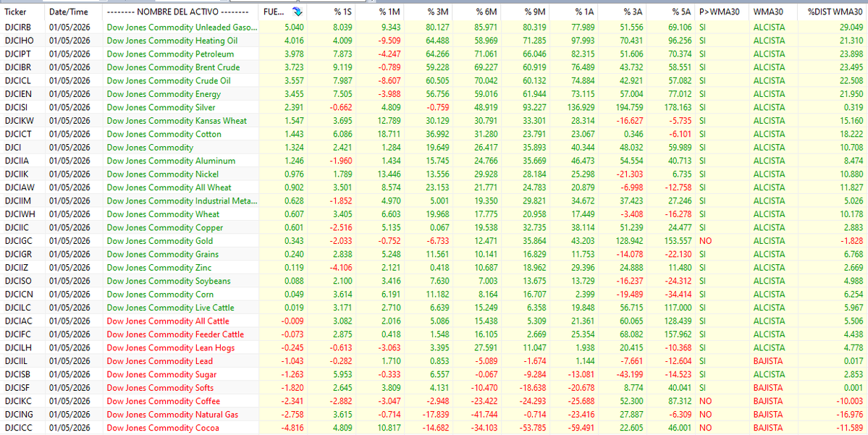This screenshot has height=435, width=868.
Task: Select Dow Jones Commodity Energy name
Action: point(164,93)
